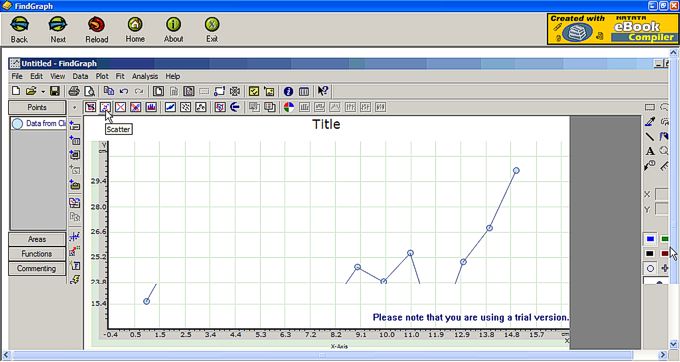Click the Reload button in eBook toolbar
The height and width of the screenshot is (362, 680).
96,30
